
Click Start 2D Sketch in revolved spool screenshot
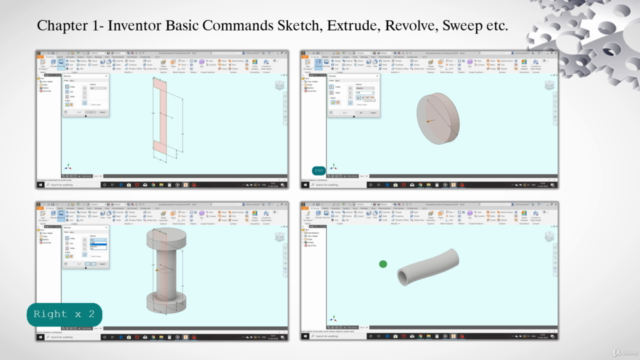coord(43,216)
